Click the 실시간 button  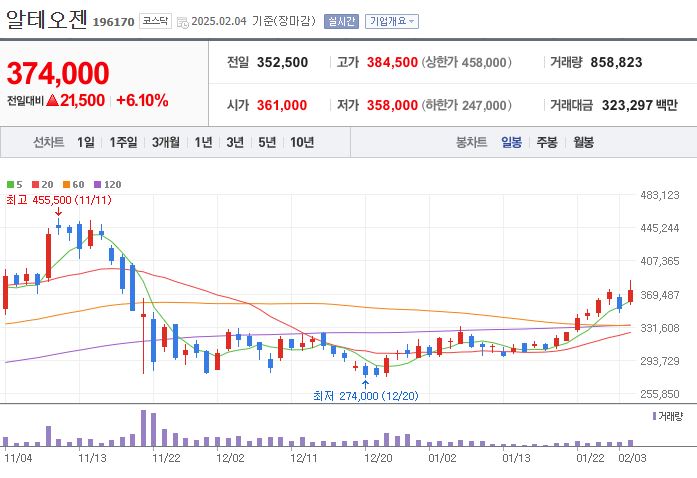[341, 21]
